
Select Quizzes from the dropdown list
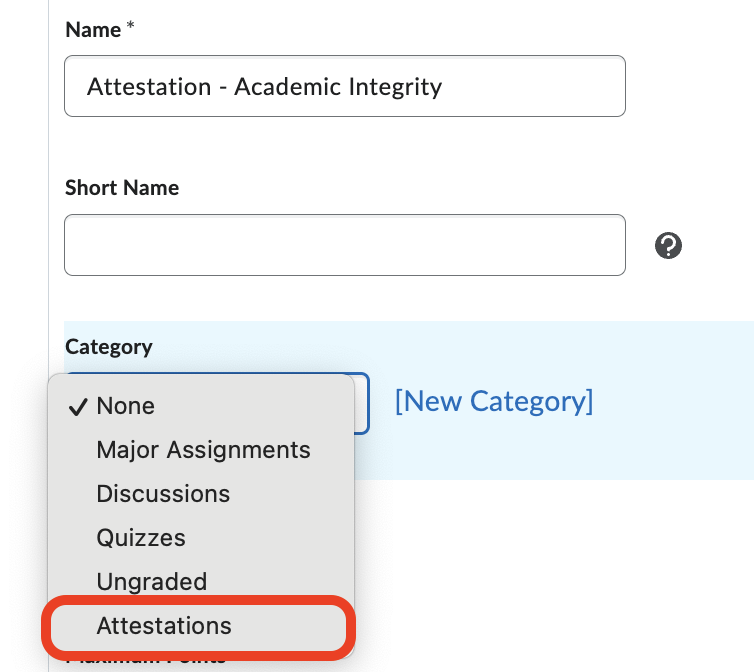(x=141, y=538)
